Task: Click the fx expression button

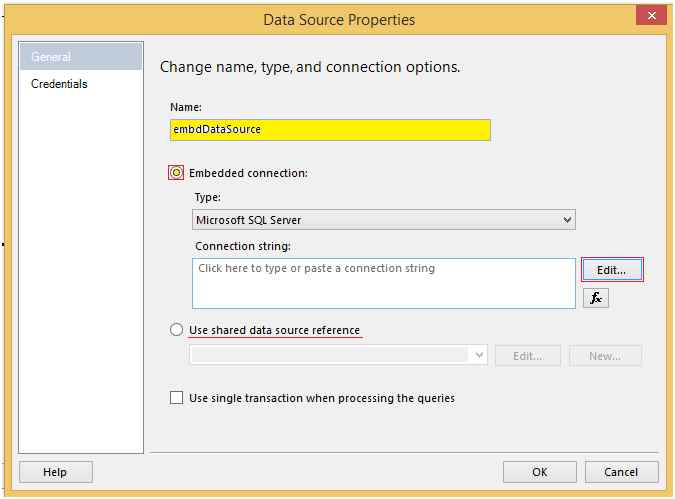Action: pos(596,298)
